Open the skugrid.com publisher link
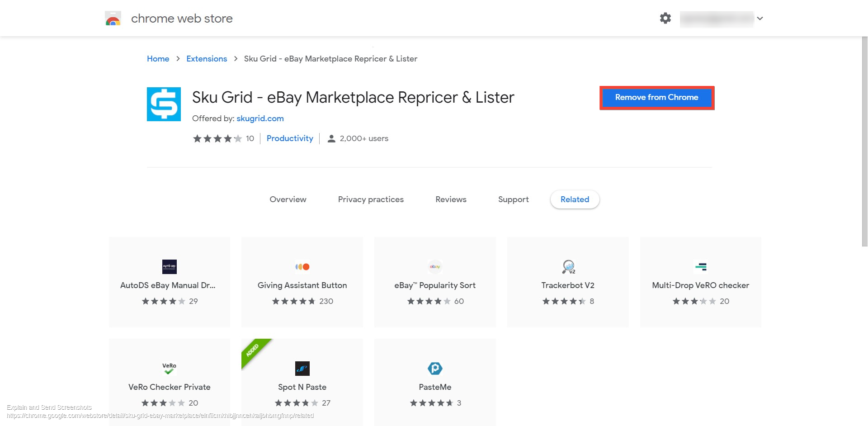Image resolution: width=868 pixels, height=426 pixels. 260,118
